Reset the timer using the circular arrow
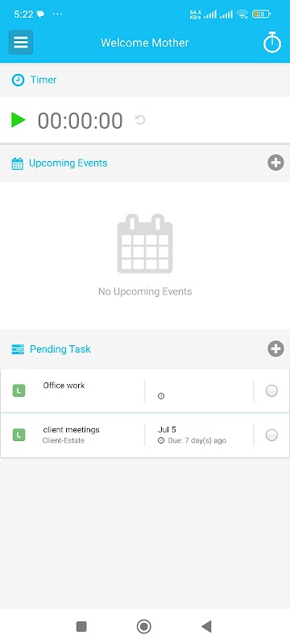 (x=140, y=120)
